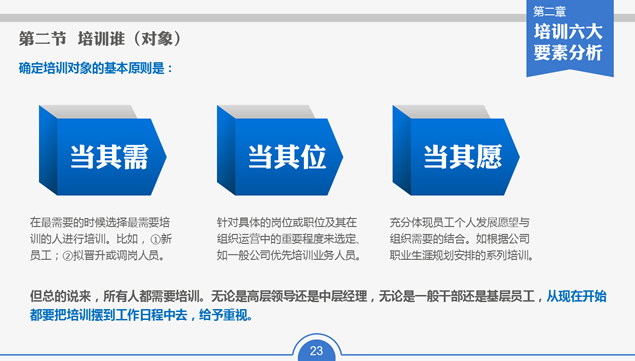Click the paragraph starting 充分体现员工个人发展愿望

pos(462,239)
